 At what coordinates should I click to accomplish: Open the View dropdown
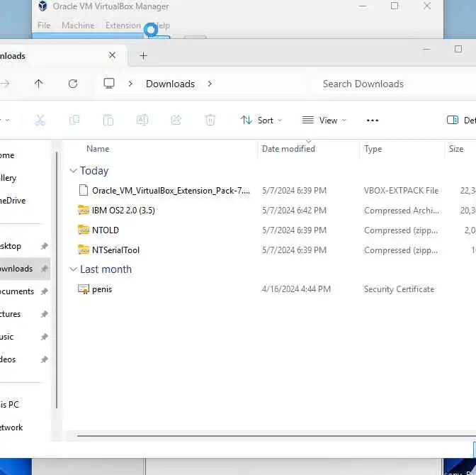coord(324,121)
